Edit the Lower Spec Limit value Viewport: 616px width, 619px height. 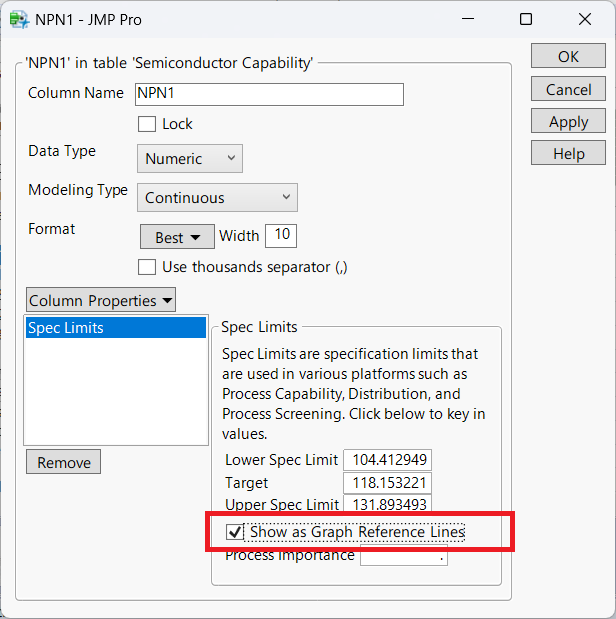point(387,460)
